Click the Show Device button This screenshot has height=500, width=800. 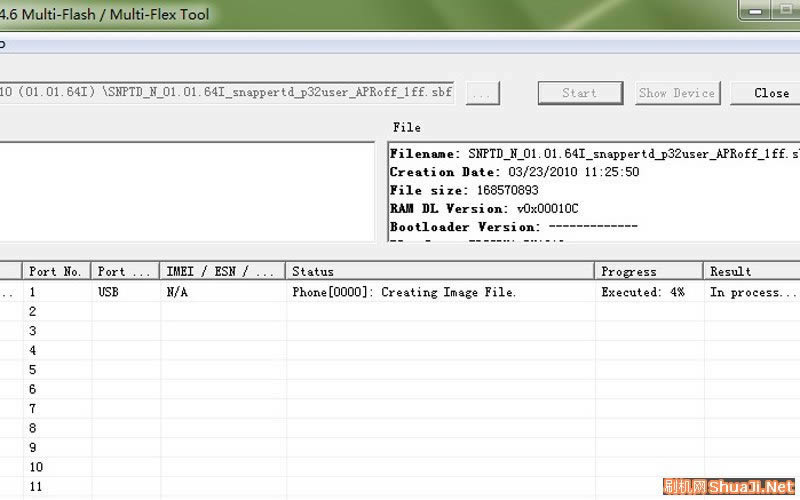[677, 93]
